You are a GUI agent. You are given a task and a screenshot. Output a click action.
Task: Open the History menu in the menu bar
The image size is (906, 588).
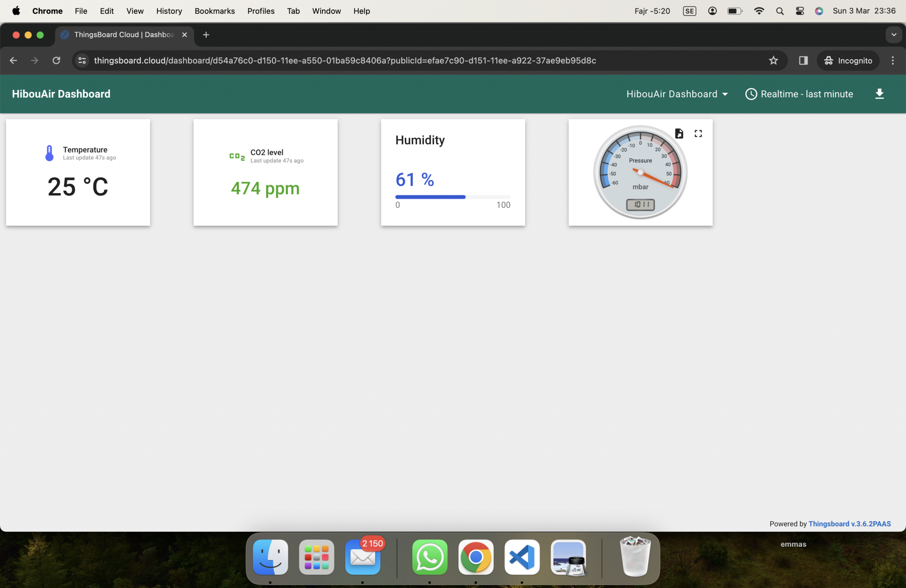pyautogui.click(x=169, y=11)
